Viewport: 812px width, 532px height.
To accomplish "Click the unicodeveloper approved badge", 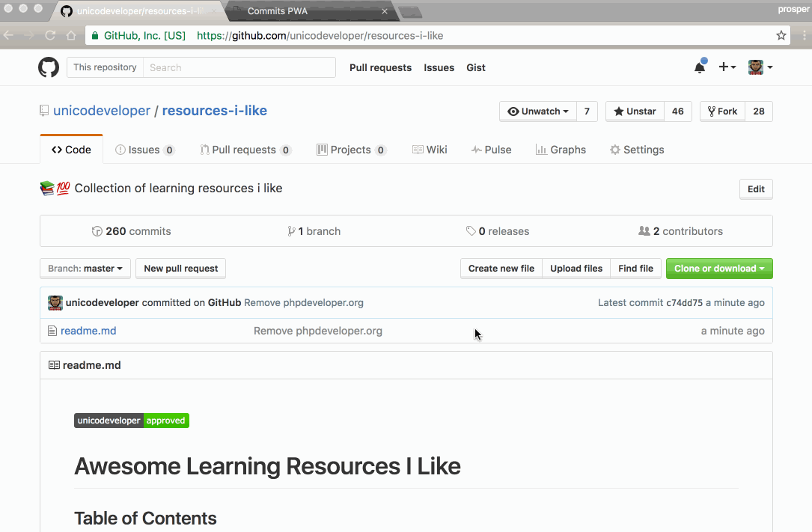I will tap(132, 421).
